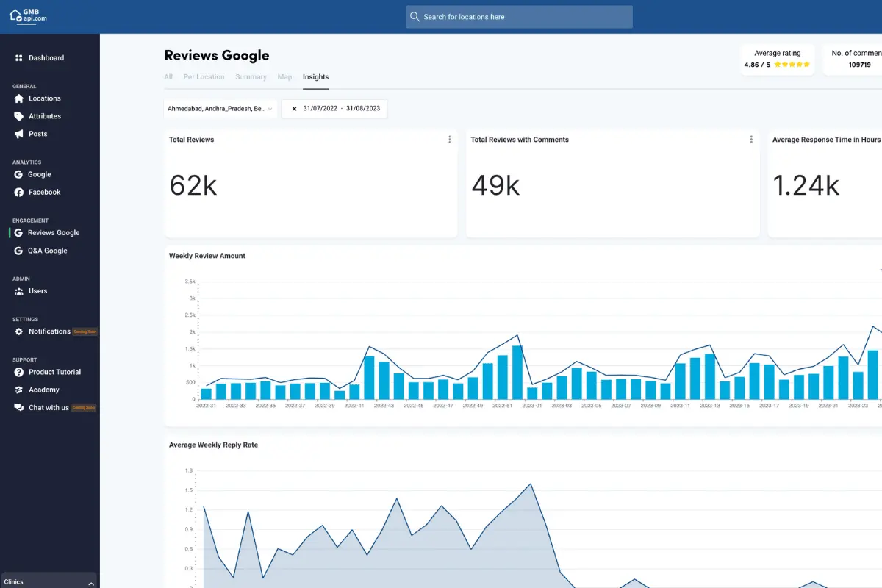Screen dimensions: 882x588
Task: Click the Users people icon
Action: (19, 291)
